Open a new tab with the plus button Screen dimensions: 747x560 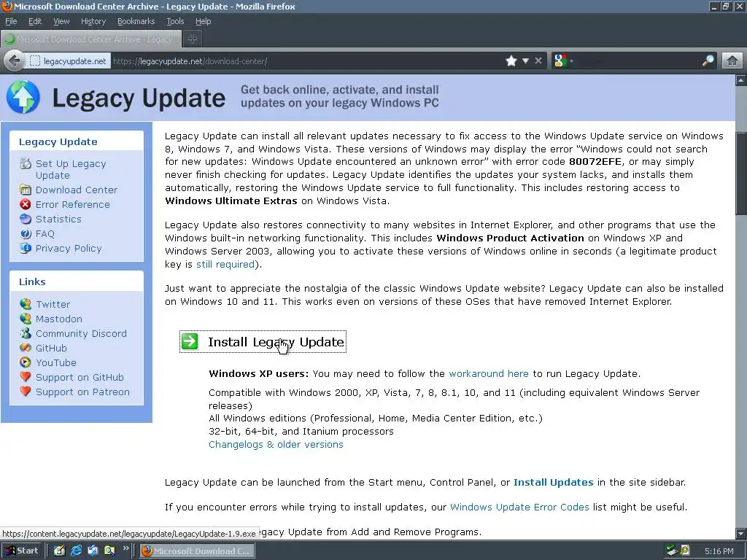click(193, 39)
